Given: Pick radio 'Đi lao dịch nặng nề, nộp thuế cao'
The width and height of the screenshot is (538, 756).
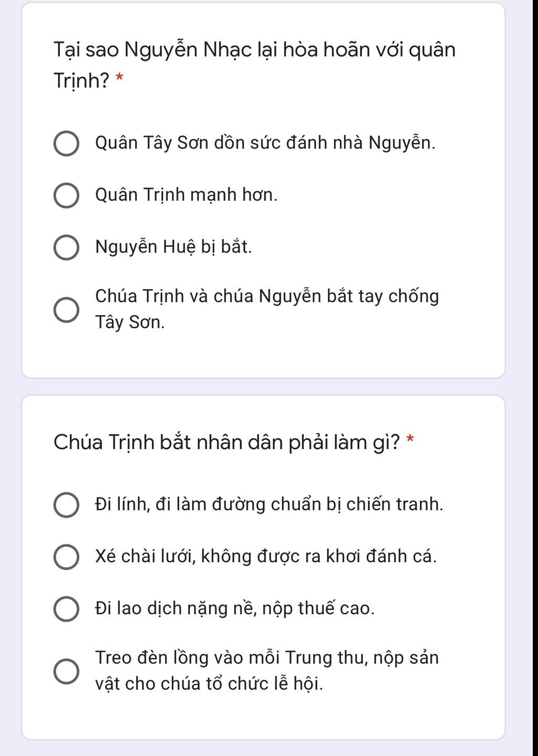Looking at the screenshot, I should [x=67, y=609].
